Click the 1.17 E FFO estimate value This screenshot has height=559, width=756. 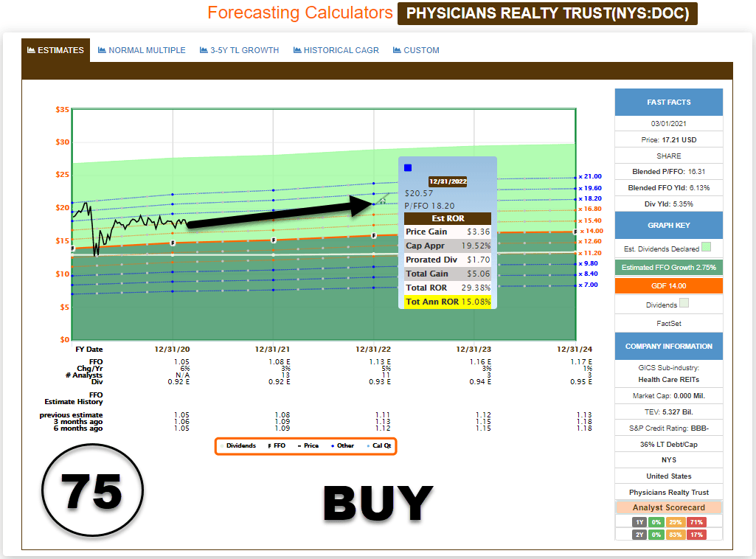tap(581, 362)
